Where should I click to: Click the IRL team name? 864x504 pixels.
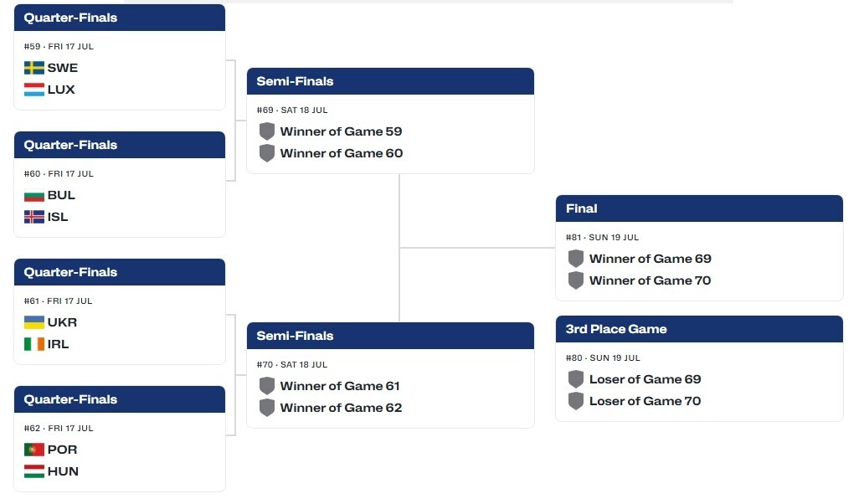[58, 344]
